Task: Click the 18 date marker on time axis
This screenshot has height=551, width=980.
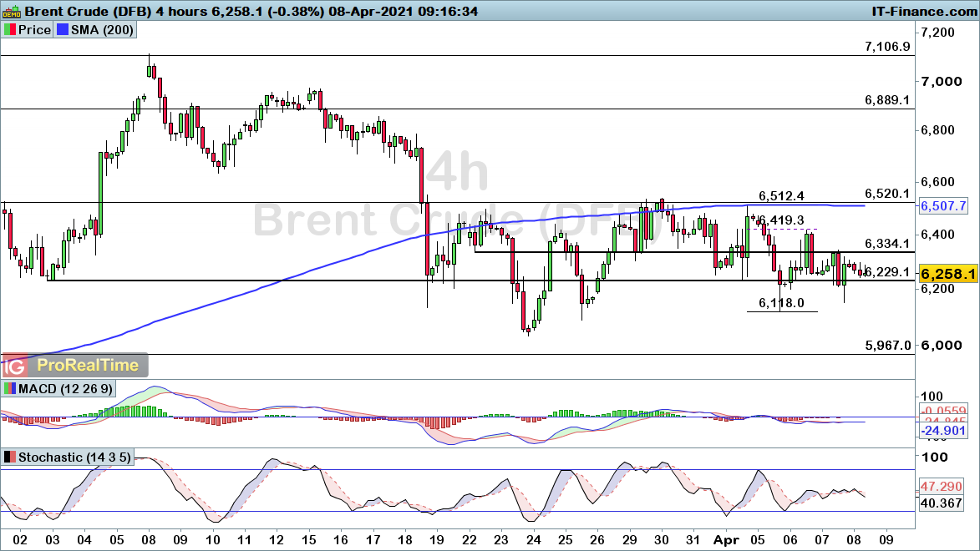Action: (x=404, y=540)
